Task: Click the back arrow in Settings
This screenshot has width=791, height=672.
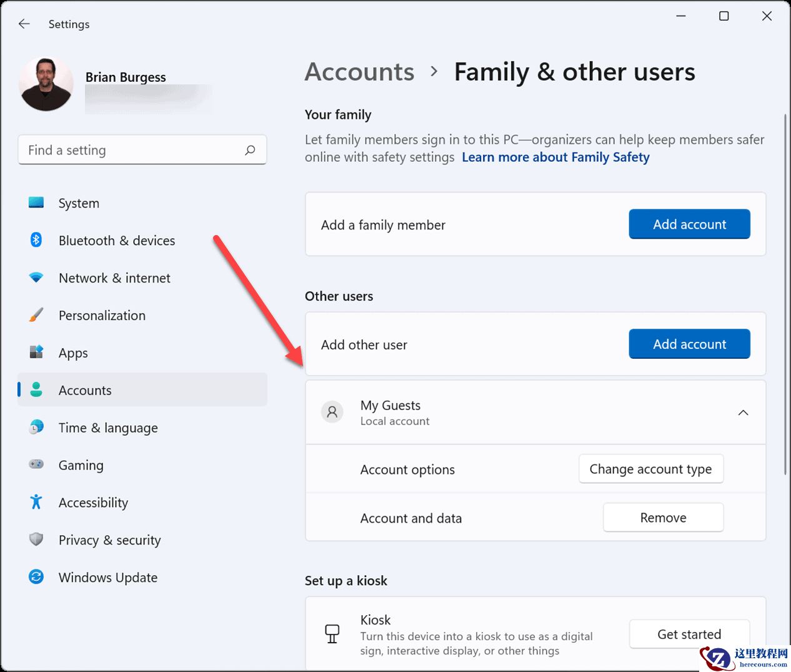Action: click(x=24, y=24)
